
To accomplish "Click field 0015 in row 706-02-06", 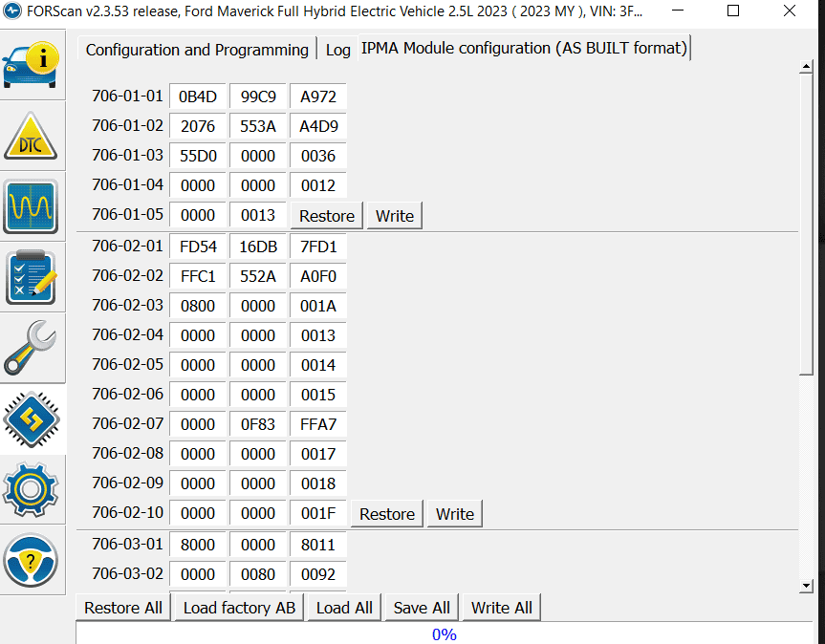I will tap(318, 395).
